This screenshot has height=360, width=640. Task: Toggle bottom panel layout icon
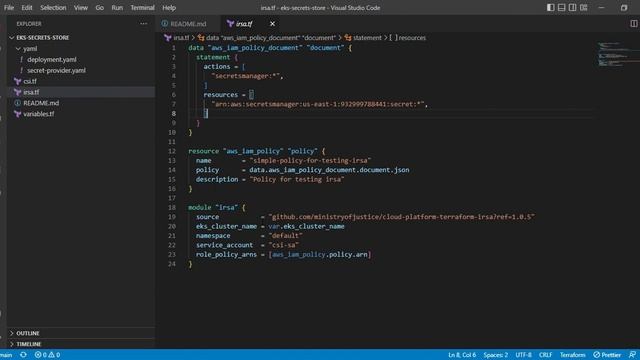tap(562, 8)
